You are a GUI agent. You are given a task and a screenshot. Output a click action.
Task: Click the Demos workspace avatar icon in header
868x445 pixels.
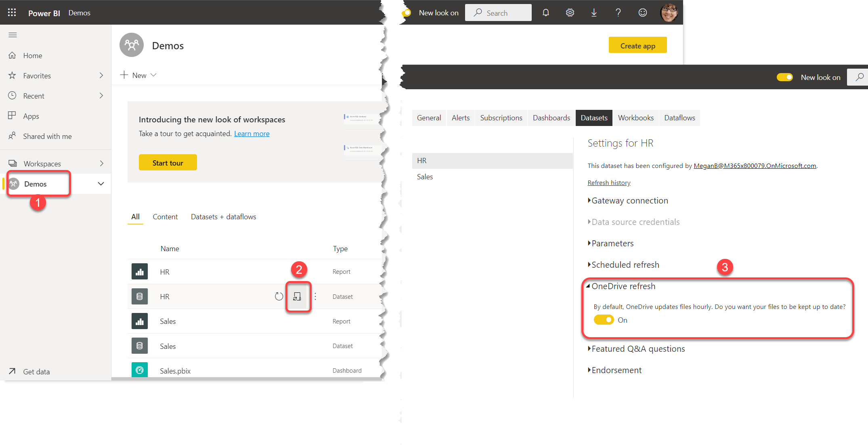point(132,45)
